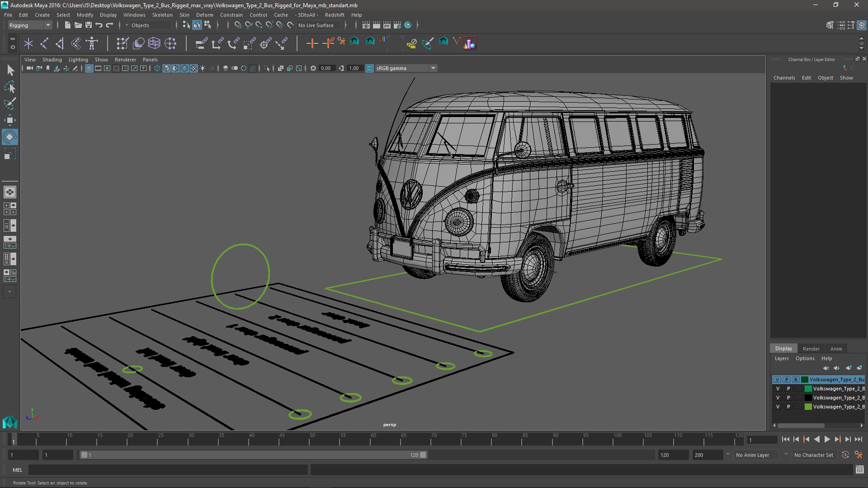Activate the Lasso select tool
This screenshot has width=868, height=488.
[x=10, y=87]
